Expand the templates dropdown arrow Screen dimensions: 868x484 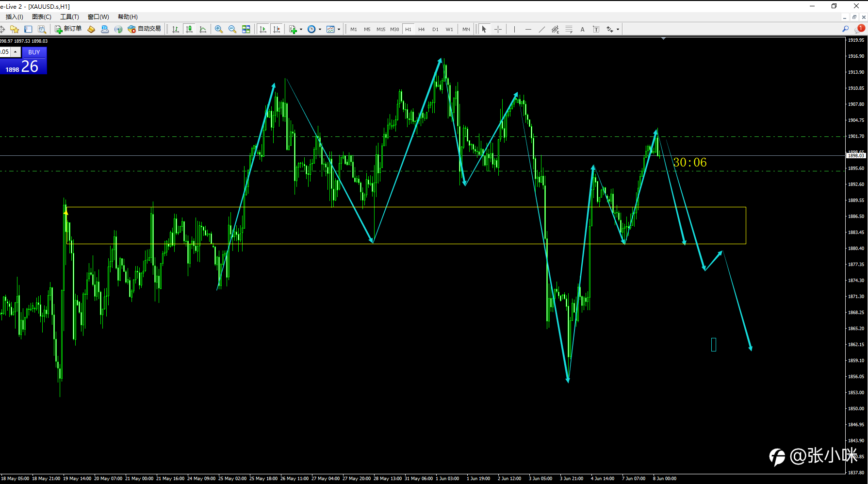point(339,30)
